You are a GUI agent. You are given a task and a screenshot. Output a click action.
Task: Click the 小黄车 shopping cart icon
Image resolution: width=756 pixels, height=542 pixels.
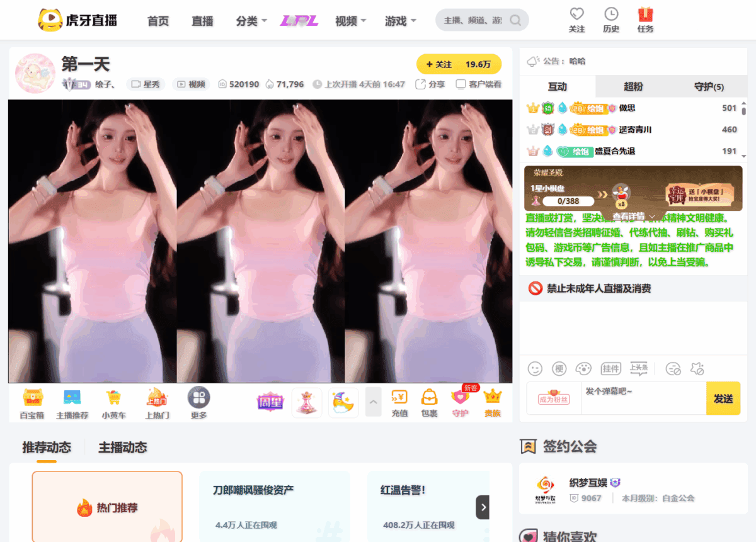pos(113,402)
